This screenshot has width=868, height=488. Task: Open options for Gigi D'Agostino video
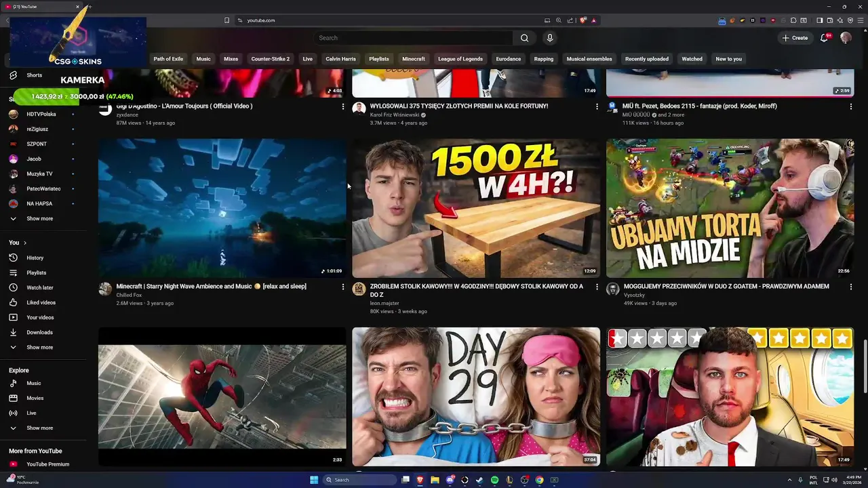pyautogui.click(x=343, y=106)
